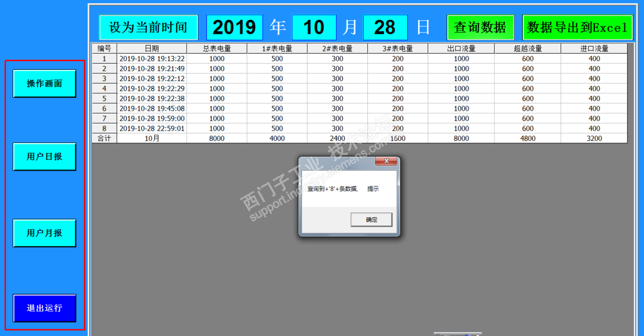Image resolution: width=644 pixels, height=336 pixels.
Task: Select the year field showing 2019
Action: pyautogui.click(x=234, y=27)
